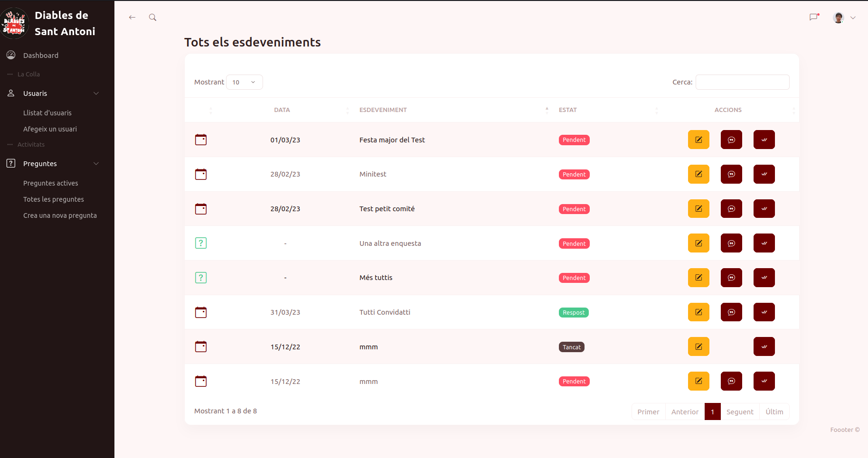Open user avatar profile dropdown
868x458 pixels.
[x=844, y=18]
